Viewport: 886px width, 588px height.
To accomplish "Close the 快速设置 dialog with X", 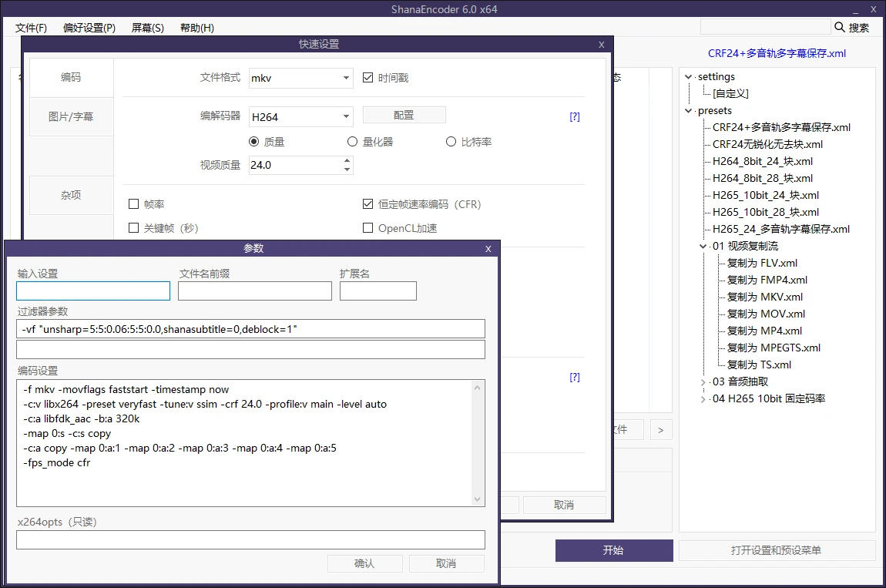I will [601, 45].
